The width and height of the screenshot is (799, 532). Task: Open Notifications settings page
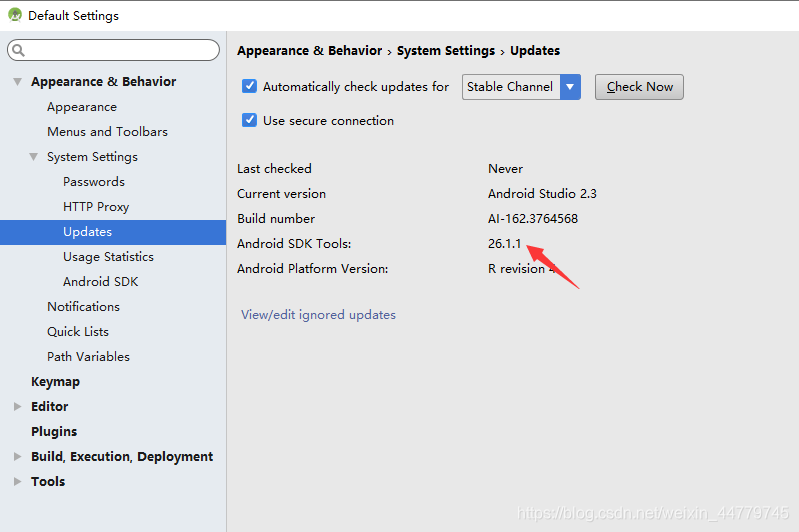pos(84,306)
